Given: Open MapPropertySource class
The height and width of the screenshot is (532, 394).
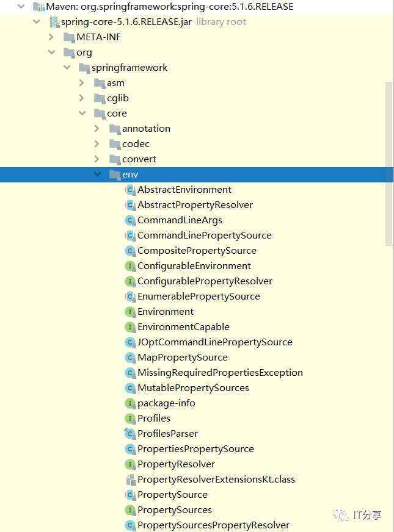Looking at the screenshot, I should 183,358.
